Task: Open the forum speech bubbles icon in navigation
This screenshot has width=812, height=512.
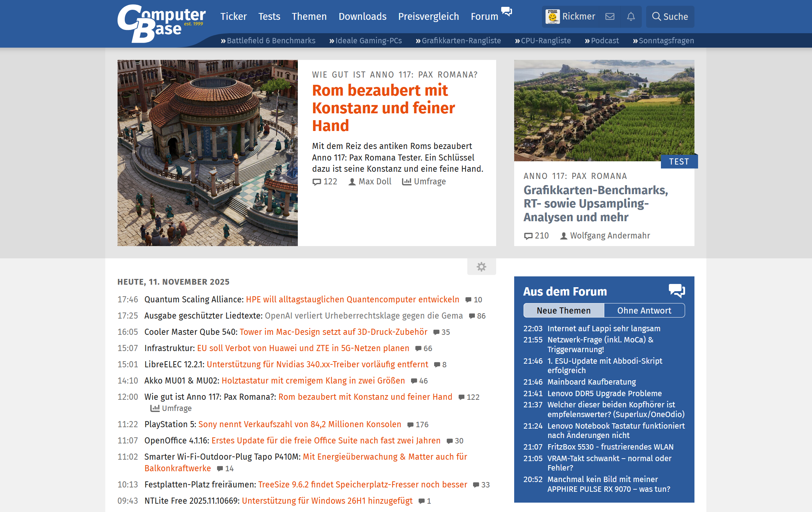Action: (507, 12)
